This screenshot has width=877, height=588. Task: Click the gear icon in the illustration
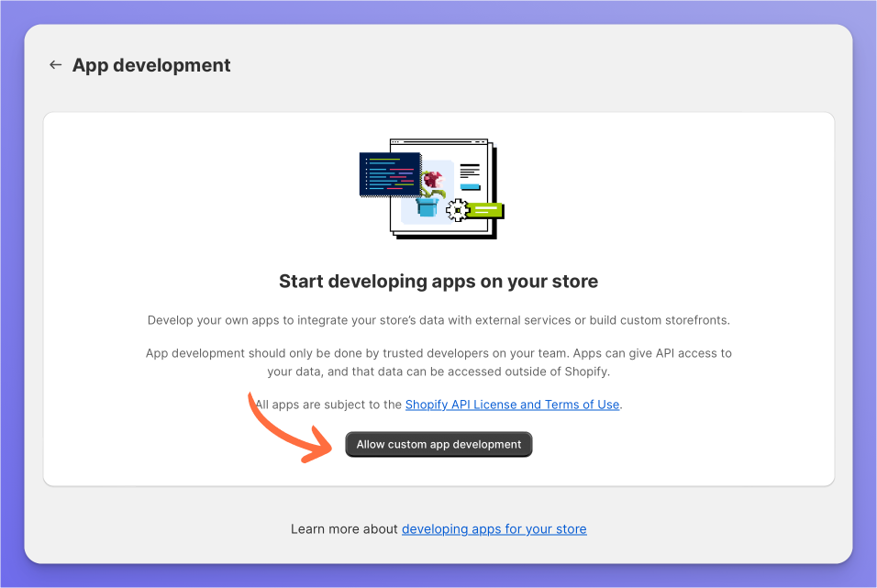pyautogui.click(x=455, y=210)
